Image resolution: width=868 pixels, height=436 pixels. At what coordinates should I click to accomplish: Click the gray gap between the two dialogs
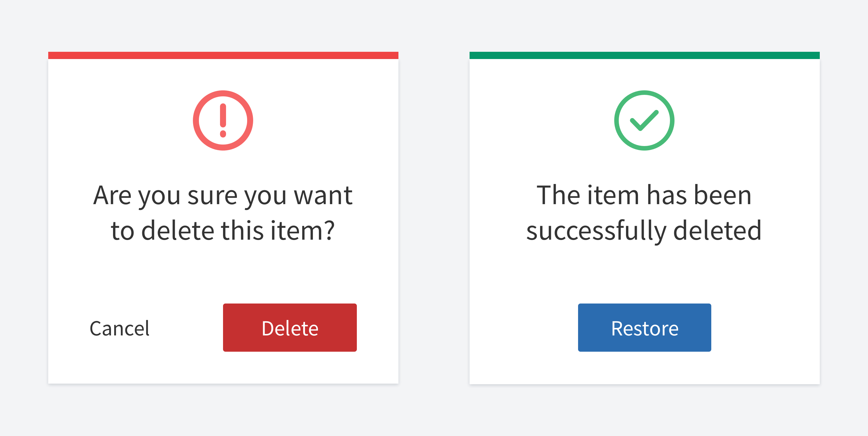434,218
